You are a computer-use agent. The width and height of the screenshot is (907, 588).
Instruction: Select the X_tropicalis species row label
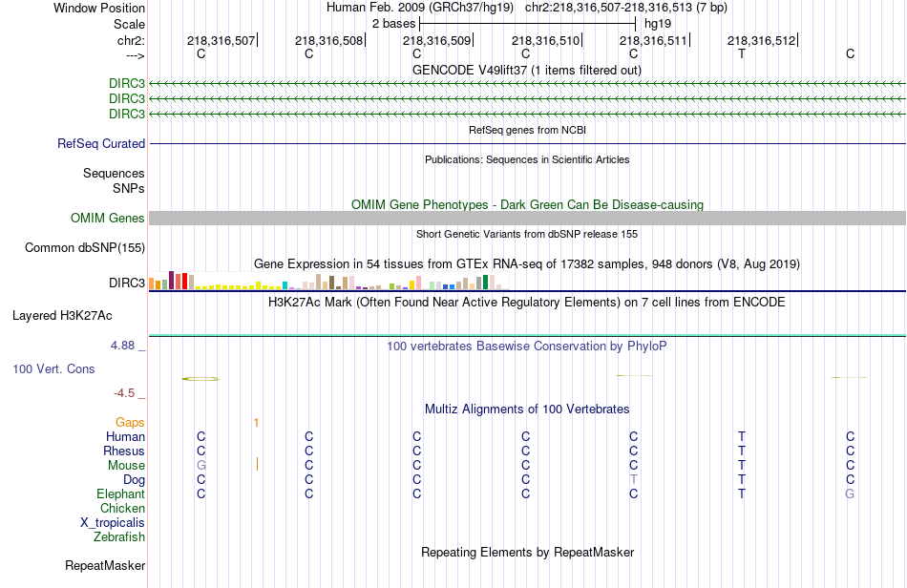click(113, 523)
